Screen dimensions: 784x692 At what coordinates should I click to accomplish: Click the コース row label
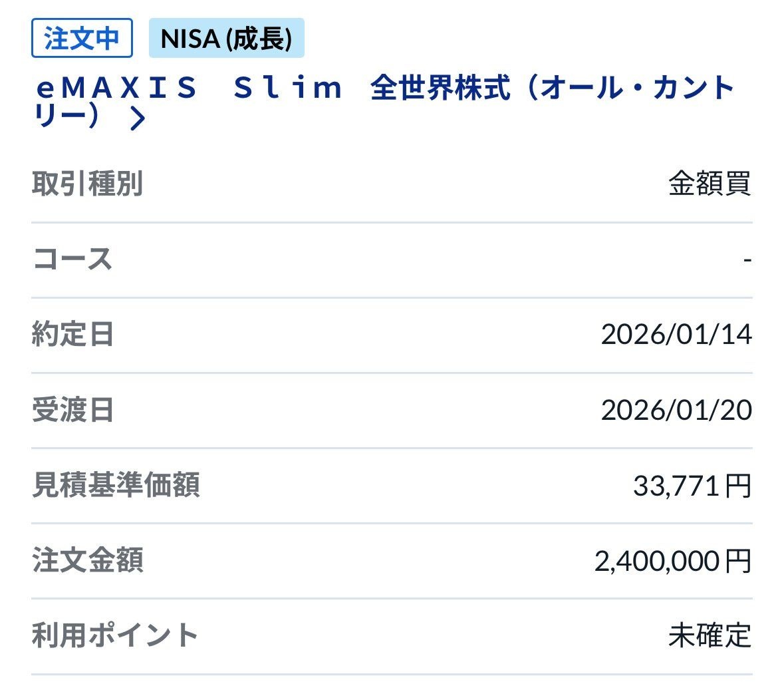coord(72,259)
